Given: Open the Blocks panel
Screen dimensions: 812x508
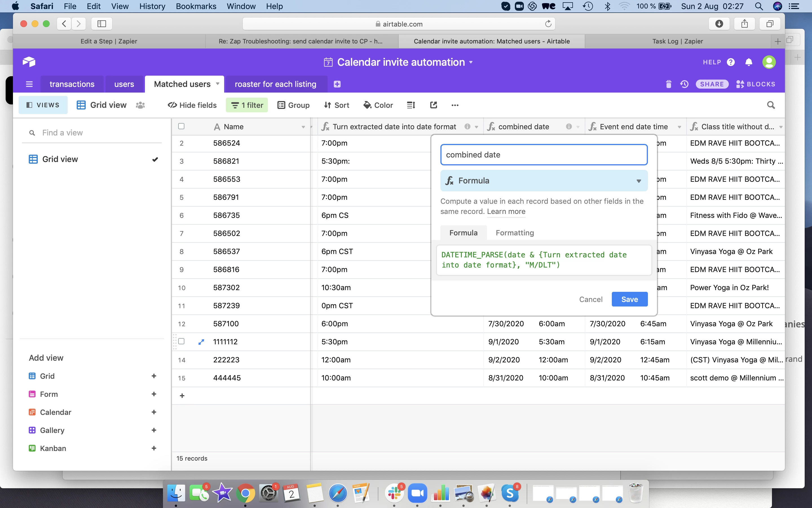Looking at the screenshot, I should point(756,84).
